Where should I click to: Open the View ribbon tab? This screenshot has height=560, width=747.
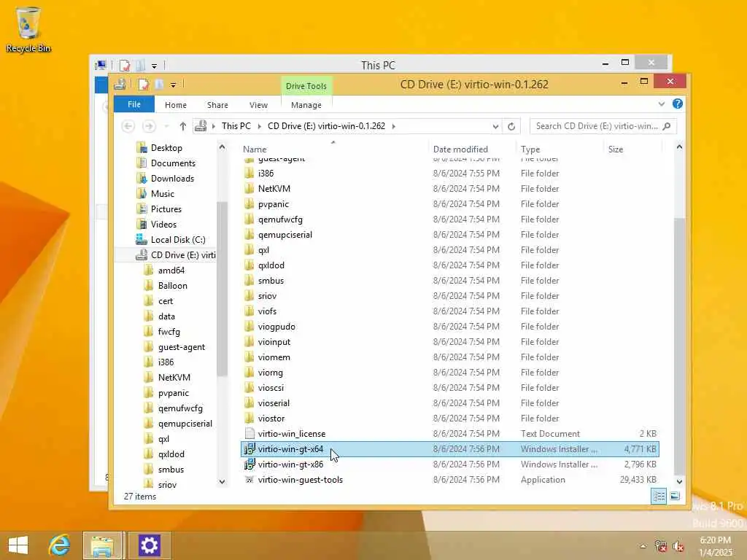point(258,105)
